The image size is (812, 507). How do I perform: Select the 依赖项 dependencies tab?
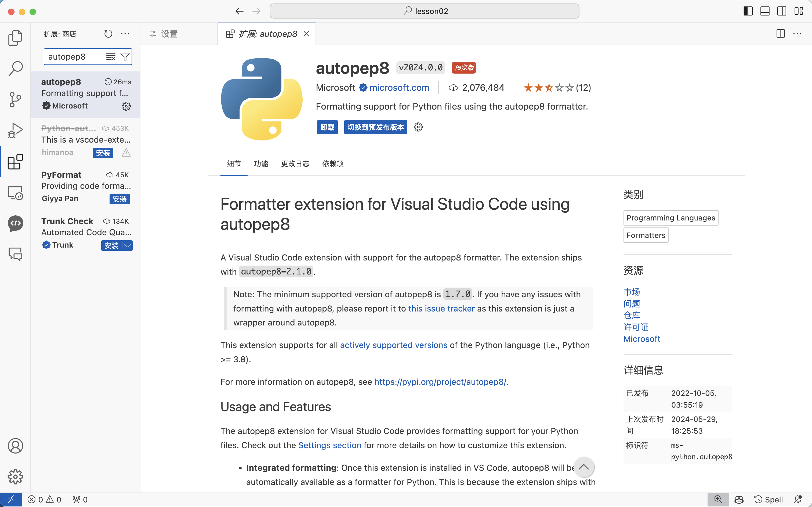(x=333, y=164)
